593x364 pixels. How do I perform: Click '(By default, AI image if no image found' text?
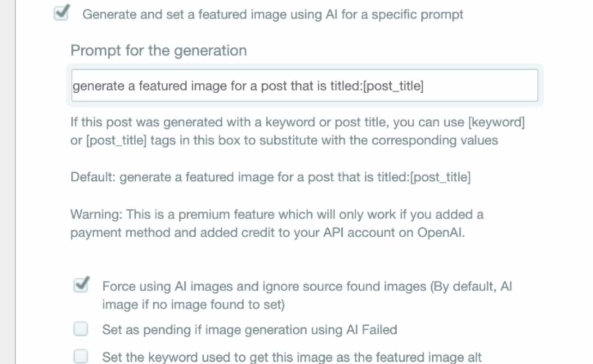point(307,295)
